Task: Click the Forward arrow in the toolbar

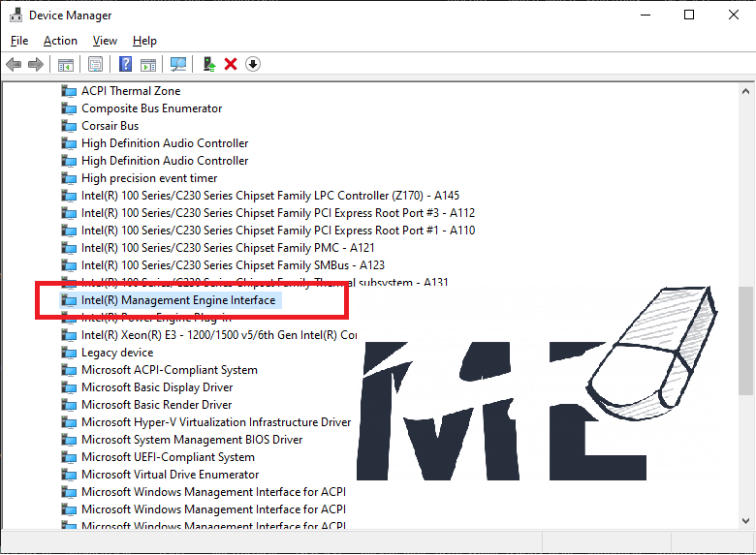Action: coord(36,64)
